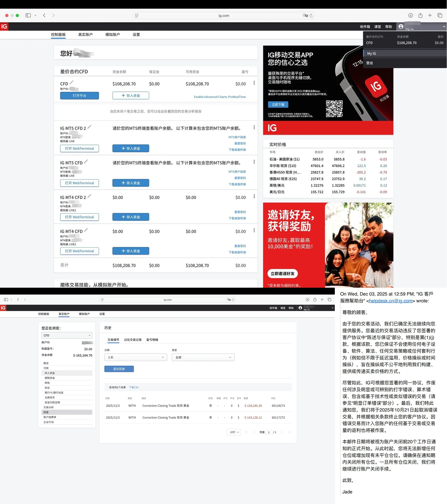This screenshot has height=504, width=447.
Task: Switch to 真实账户 tab in the dashboard window
Action: coord(85,34)
